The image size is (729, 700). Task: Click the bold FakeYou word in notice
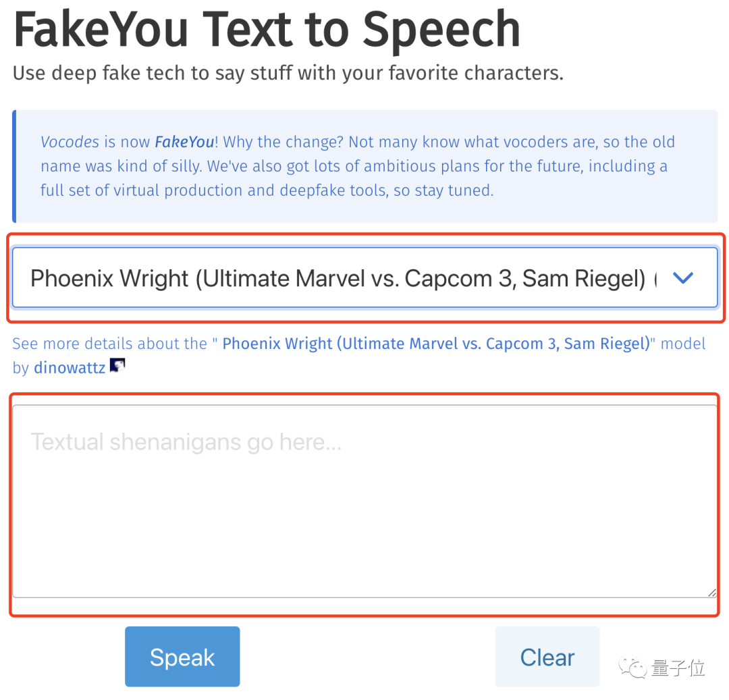pyautogui.click(x=184, y=142)
